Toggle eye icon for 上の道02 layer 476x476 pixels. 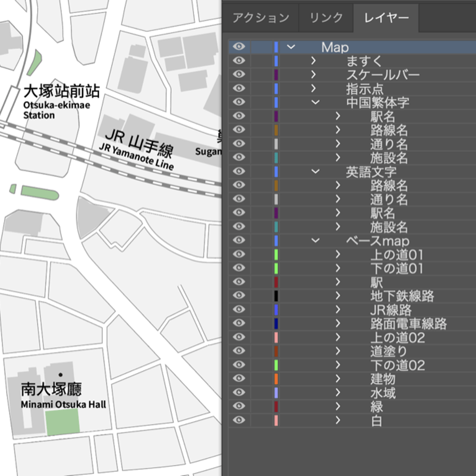coord(239,337)
